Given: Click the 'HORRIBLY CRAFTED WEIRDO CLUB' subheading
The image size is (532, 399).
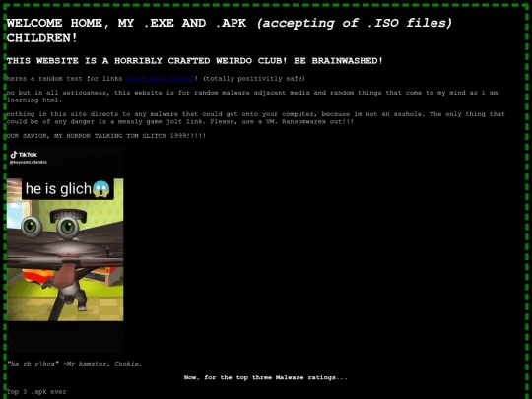Looking at the screenshot, I should point(195,61).
